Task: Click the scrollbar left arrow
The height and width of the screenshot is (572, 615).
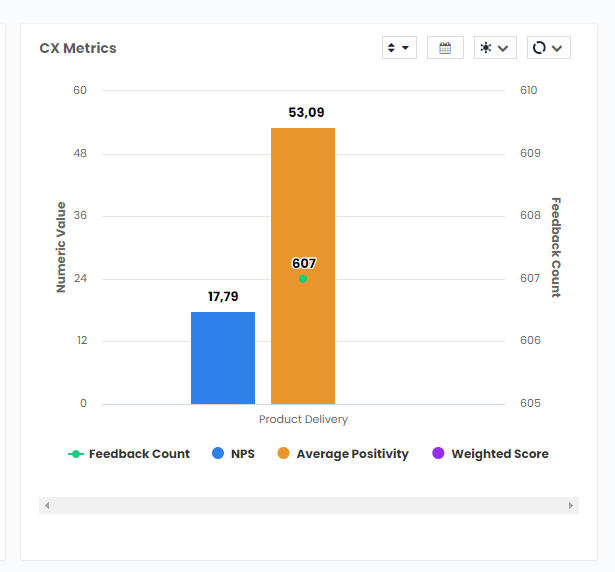Action: pyautogui.click(x=46, y=506)
